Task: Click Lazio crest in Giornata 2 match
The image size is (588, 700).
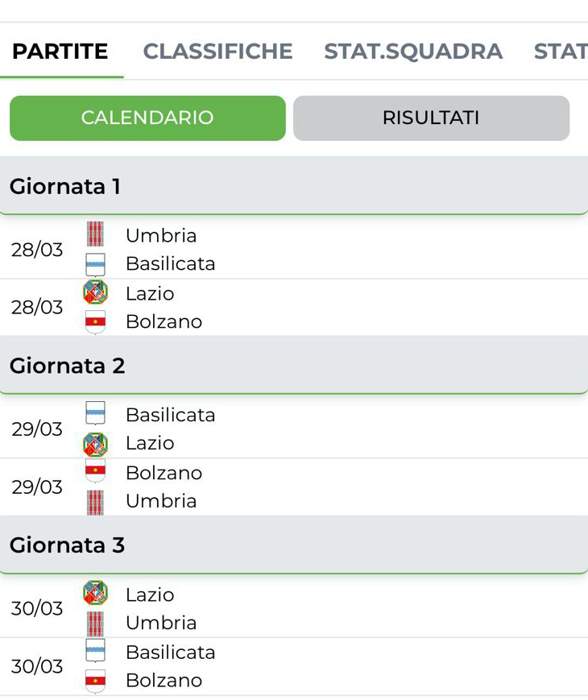Action: [95, 444]
